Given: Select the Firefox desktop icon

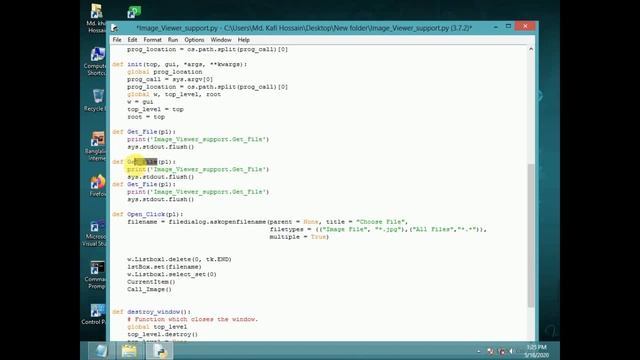Looking at the screenshot, I should [97, 186].
